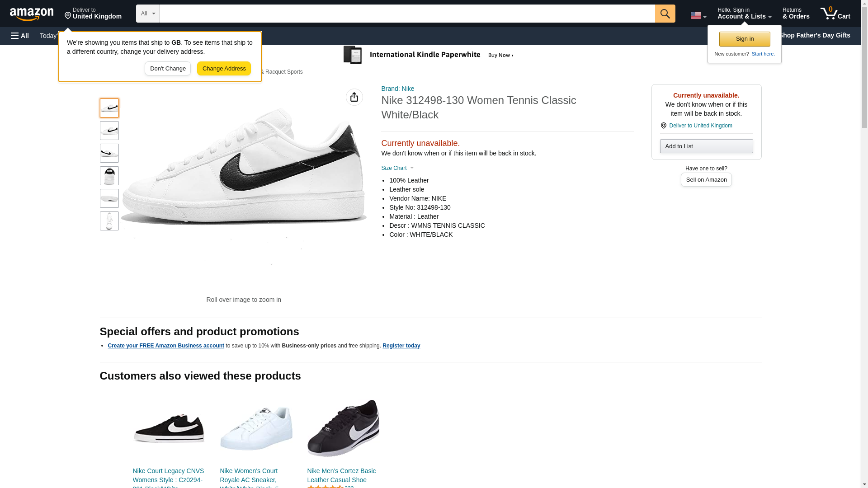Open Shop Father's Day Gifts
The height and width of the screenshot is (488, 868).
coord(814,35)
